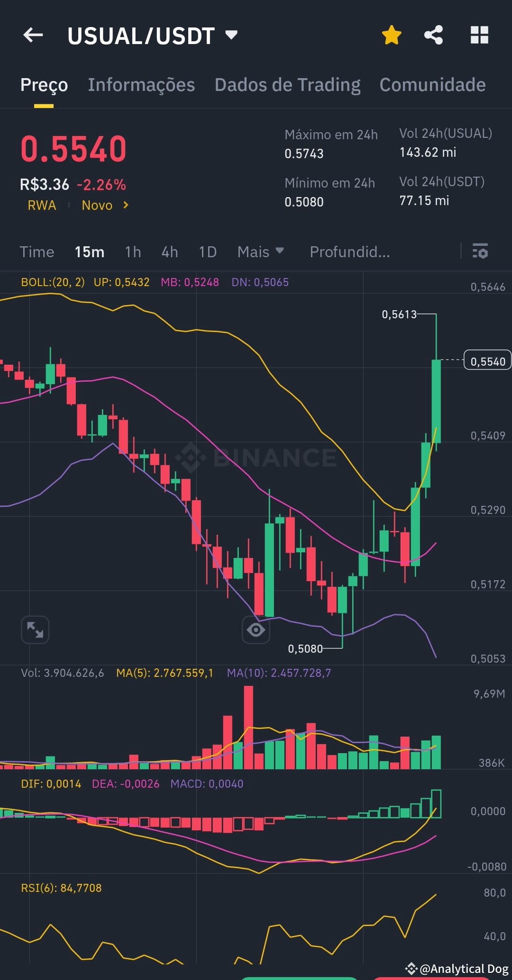Switch to the Dados de Trading tab
Image resolution: width=512 pixels, height=980 pixels.
287,84
